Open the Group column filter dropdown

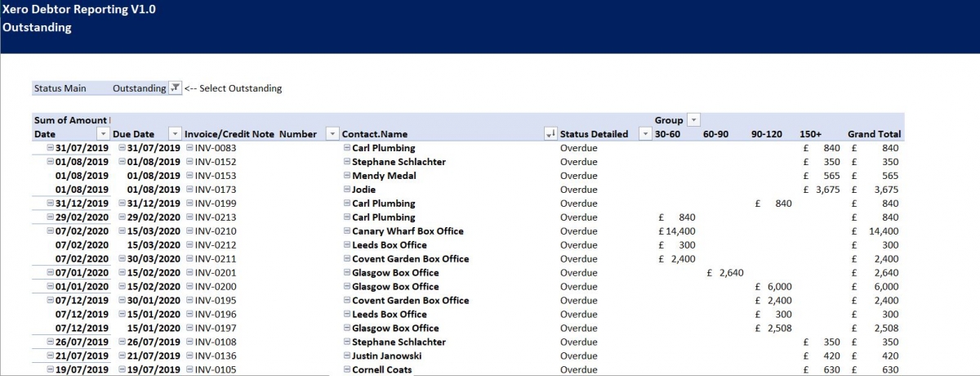[694, 120]
